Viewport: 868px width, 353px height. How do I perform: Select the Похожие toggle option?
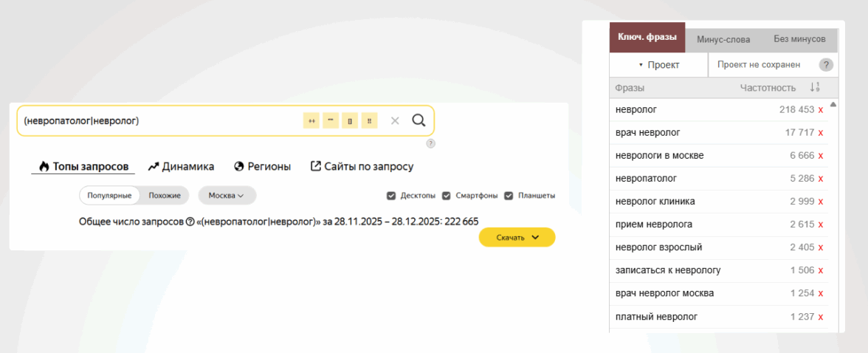pyautogui.click(x=165, y=196)
